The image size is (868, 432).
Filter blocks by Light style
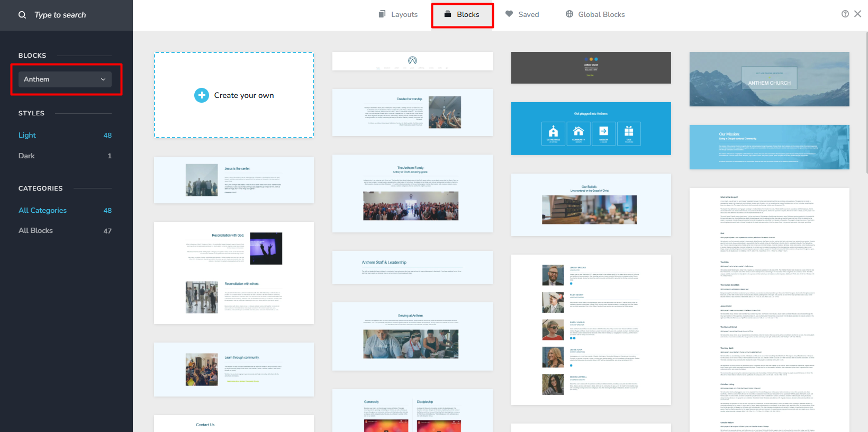(x=28, y=135)
